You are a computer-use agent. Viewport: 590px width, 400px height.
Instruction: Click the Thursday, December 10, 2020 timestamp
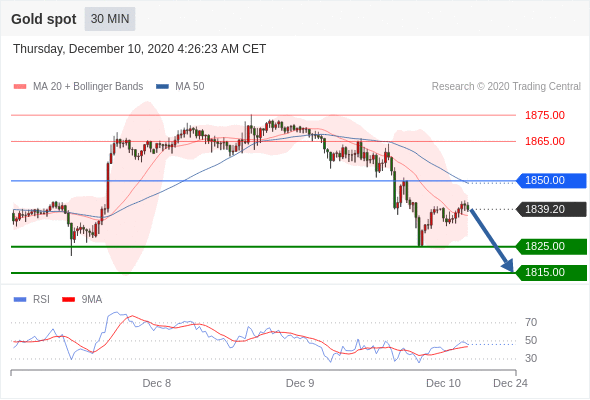[x=140, y=49]
